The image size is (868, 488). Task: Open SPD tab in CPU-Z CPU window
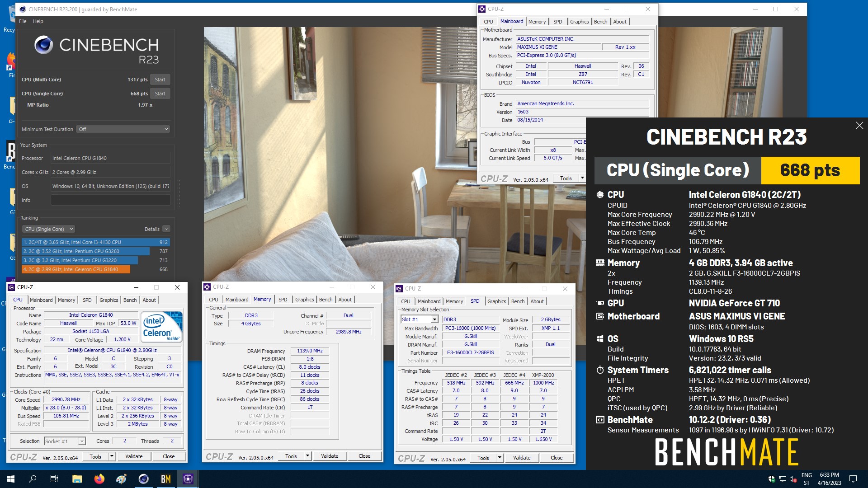click(87, 300)
